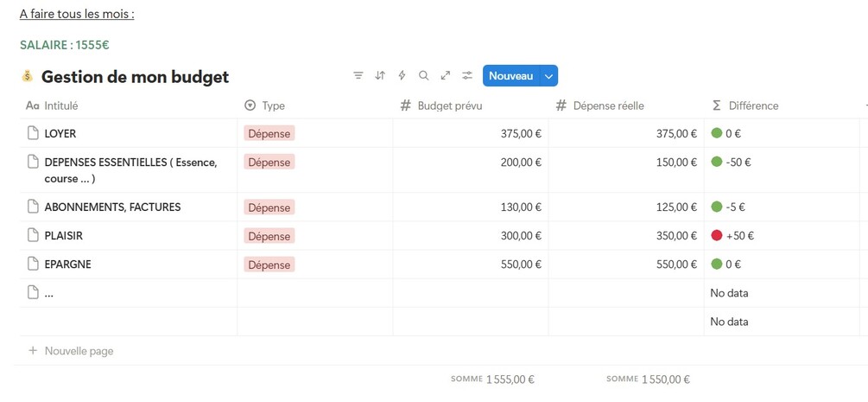Open the filter options icon

tap(358, 76)
